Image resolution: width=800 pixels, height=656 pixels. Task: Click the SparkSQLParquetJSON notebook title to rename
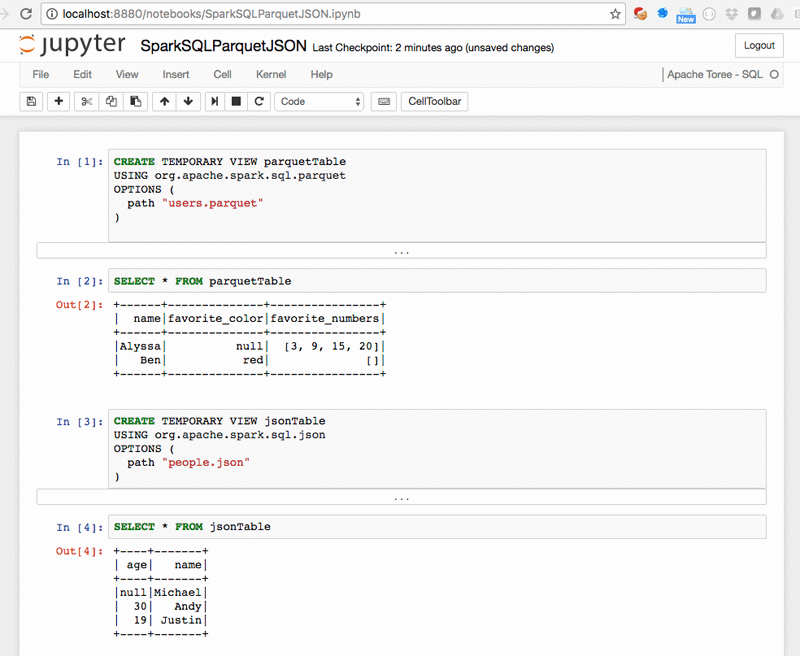coord(223,47)
